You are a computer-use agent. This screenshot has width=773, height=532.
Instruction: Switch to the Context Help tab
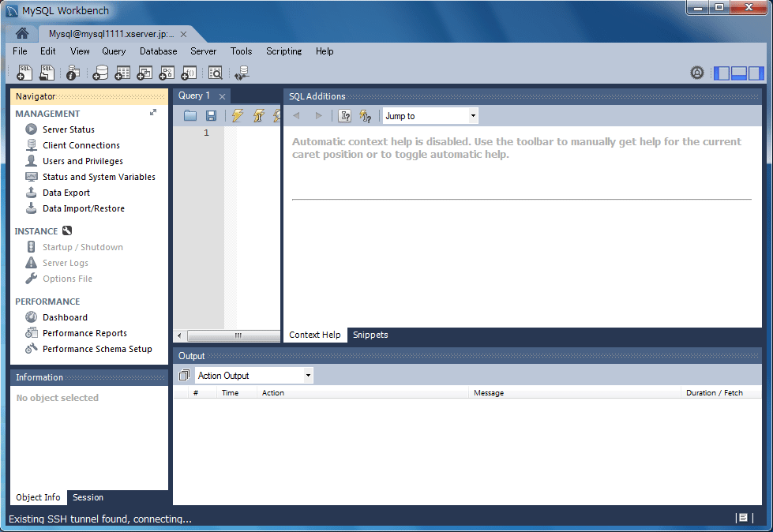tap(315, 335)
